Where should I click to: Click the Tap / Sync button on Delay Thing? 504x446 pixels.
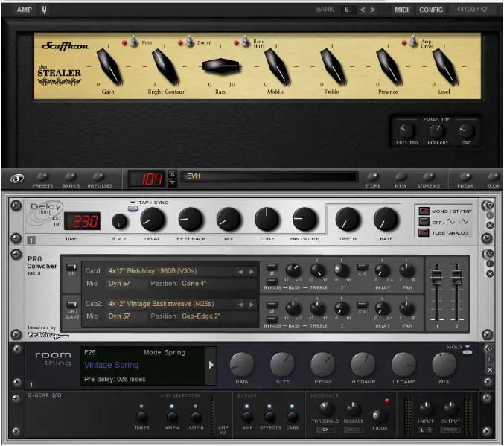click(x=133, y=208)
